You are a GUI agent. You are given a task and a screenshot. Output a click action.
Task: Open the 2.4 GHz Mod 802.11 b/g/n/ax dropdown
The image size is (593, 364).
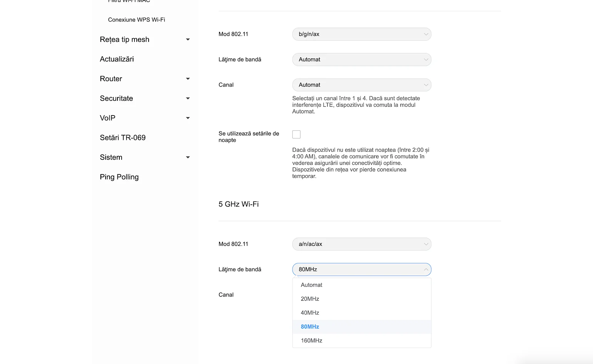point(362,34)
